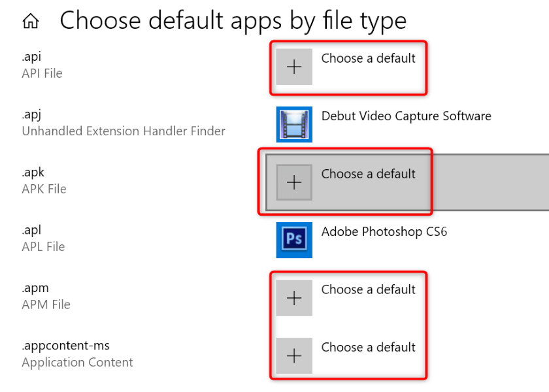Select the .api file type label
This screenshot has height=392, width=549.
31,56
